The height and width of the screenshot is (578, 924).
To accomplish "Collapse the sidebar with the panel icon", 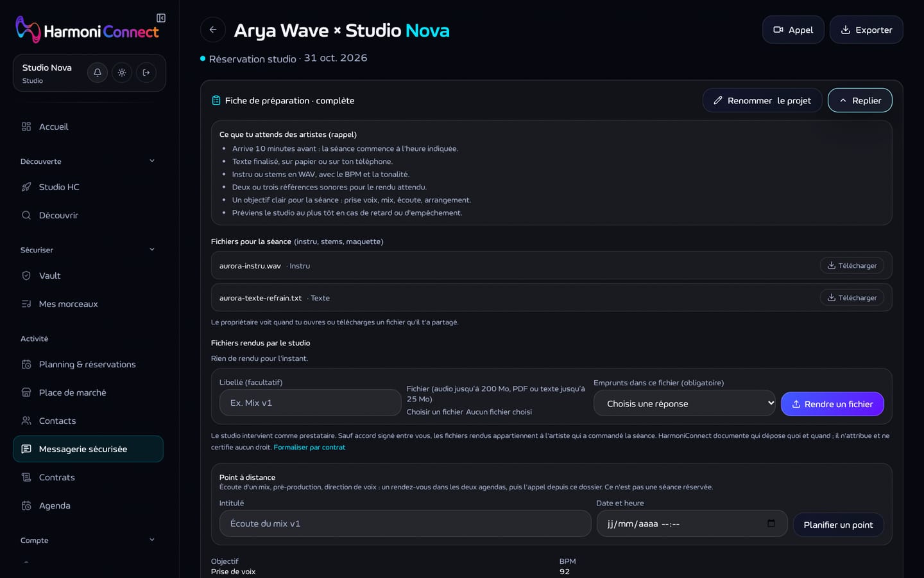I will [x=161, y=18].
